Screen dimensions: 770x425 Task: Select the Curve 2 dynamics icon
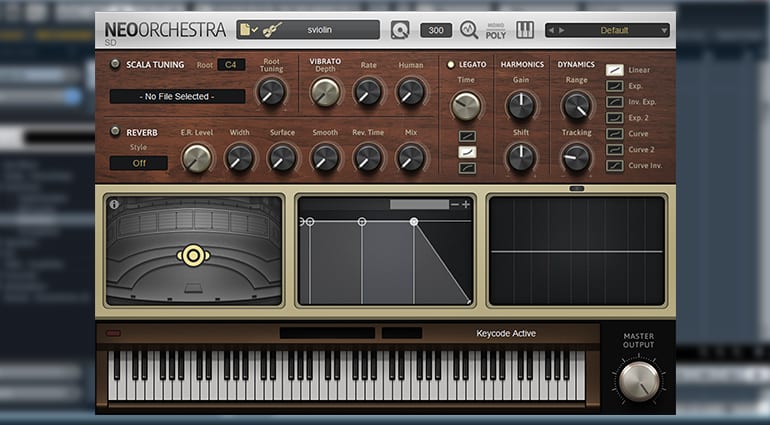click(x=614, y=149)
